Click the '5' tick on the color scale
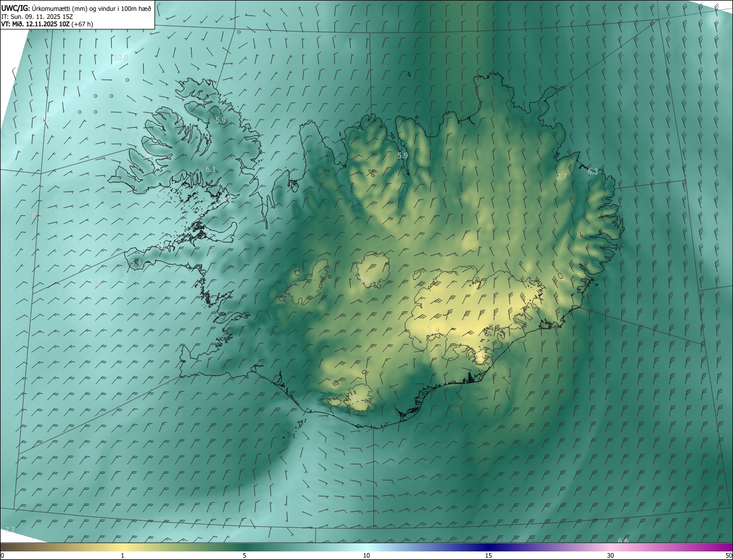Screen dimensions: 733x560 click(245, 556)
